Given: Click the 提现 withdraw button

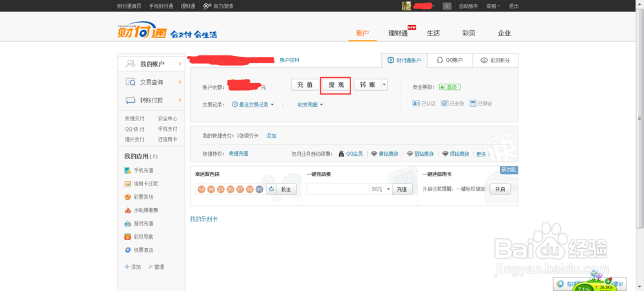Looking at the screenshot, I should coord(336,84).
